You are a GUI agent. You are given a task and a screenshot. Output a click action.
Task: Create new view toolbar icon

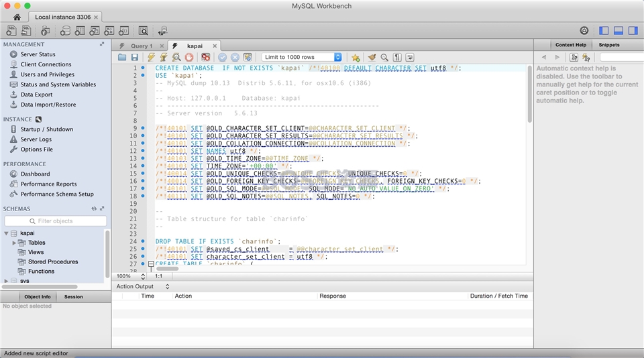[x=95, y=31]
